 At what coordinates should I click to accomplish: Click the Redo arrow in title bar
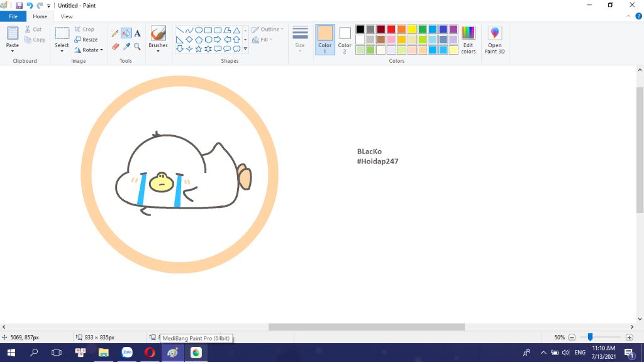coord(40,6)
